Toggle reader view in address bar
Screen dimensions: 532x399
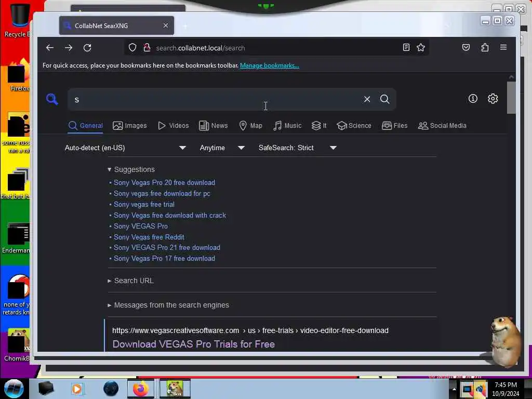406,47
